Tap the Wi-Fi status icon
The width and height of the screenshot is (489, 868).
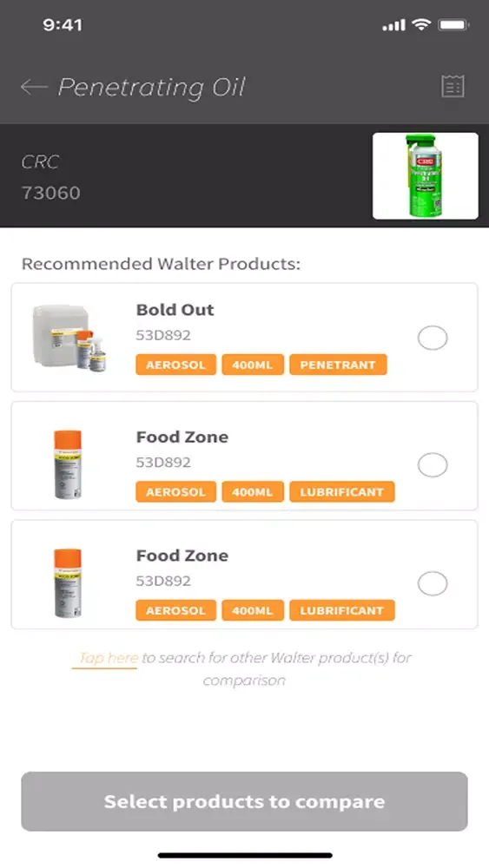[x=421, y=25]
